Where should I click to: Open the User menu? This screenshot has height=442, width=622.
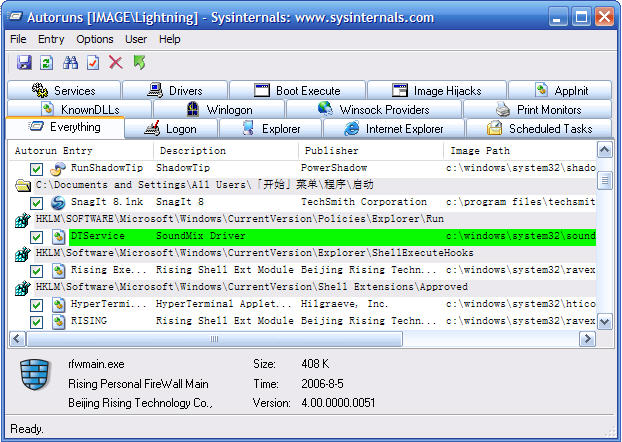click(136, 39)
